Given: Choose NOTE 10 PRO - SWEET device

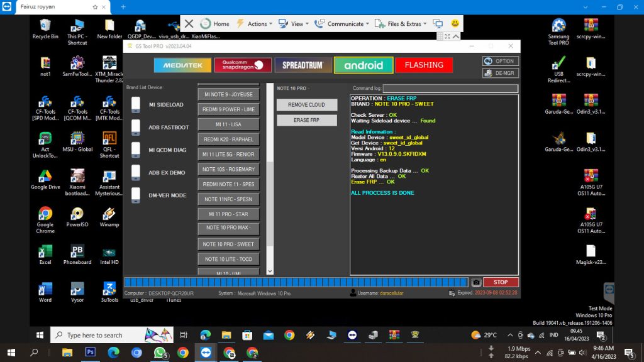Looking at the screenshot, I should [x=228, y=244].
